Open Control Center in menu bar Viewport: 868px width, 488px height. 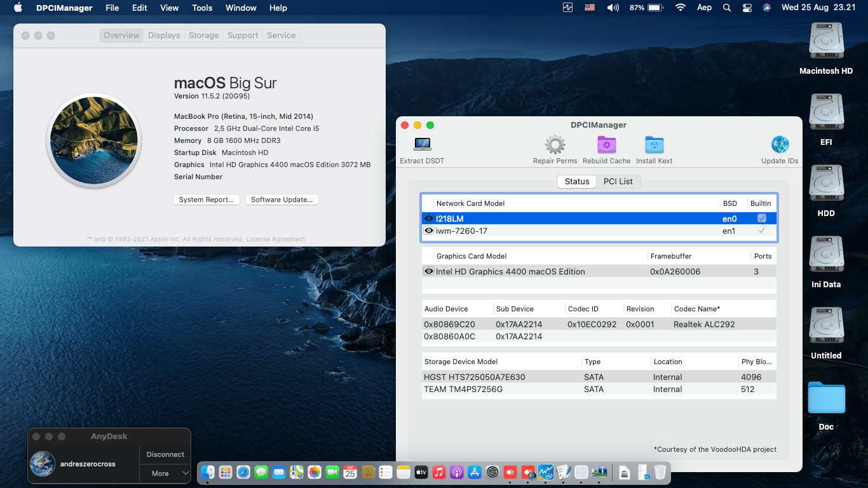pos(747,8)
